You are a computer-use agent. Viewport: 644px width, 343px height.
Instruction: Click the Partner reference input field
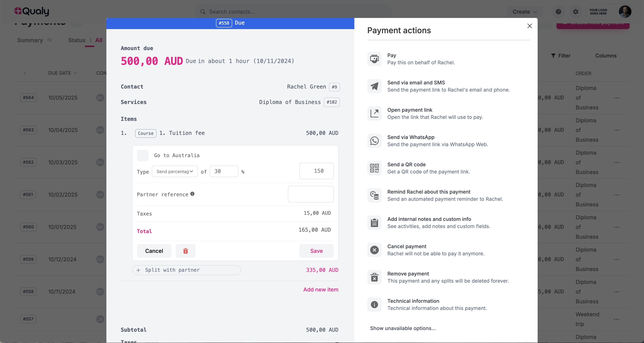pos(311,194)
